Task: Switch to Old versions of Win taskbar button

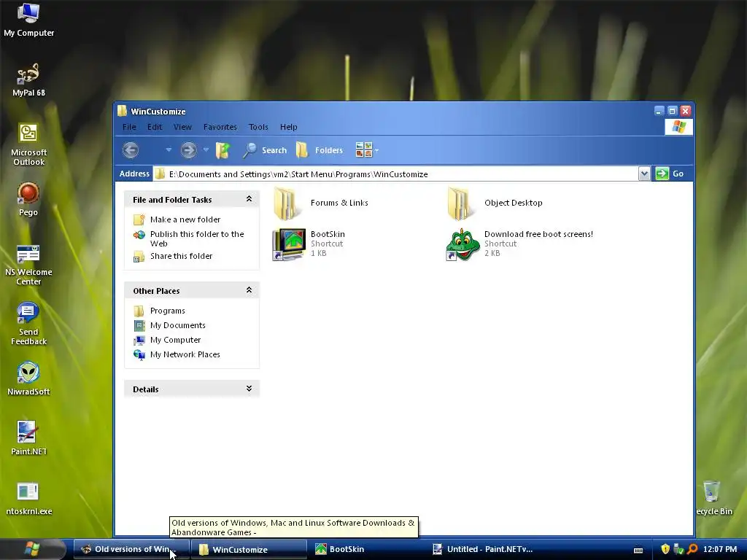Action: tap(132, 550)
